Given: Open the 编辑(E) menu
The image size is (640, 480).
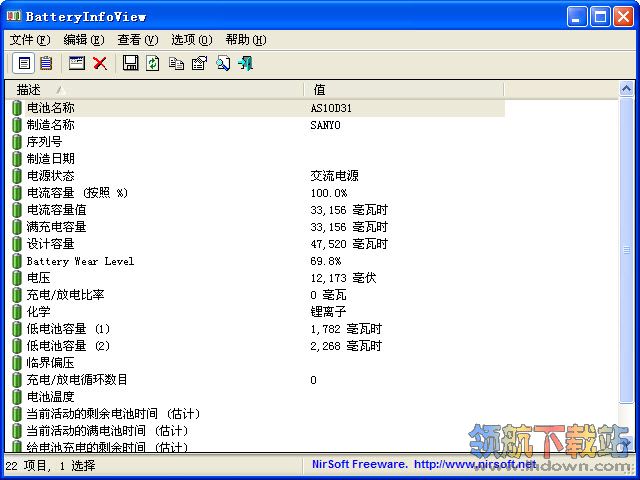Looking at the screenshot, I should pyautogui.click(x=84, y=40).
